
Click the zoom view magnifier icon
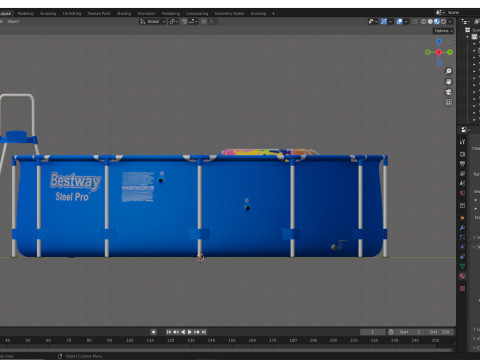[x=449, y=71]
